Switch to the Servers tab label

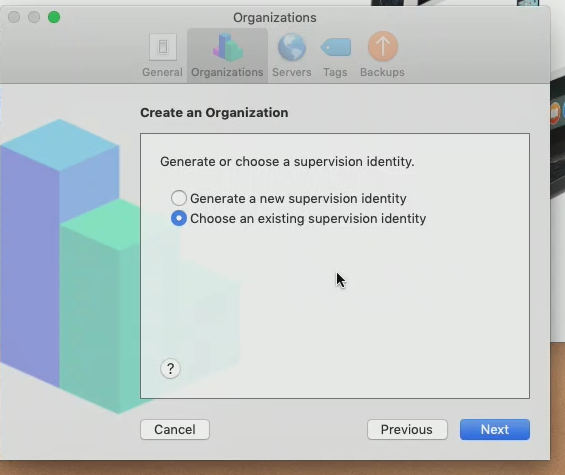click(292, 72)
